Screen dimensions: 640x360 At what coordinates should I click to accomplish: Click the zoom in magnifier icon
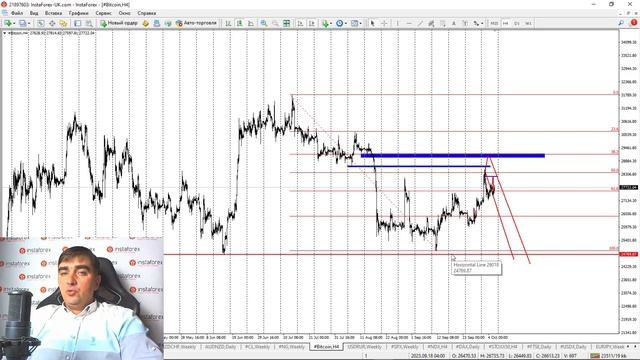pos(264,23)
